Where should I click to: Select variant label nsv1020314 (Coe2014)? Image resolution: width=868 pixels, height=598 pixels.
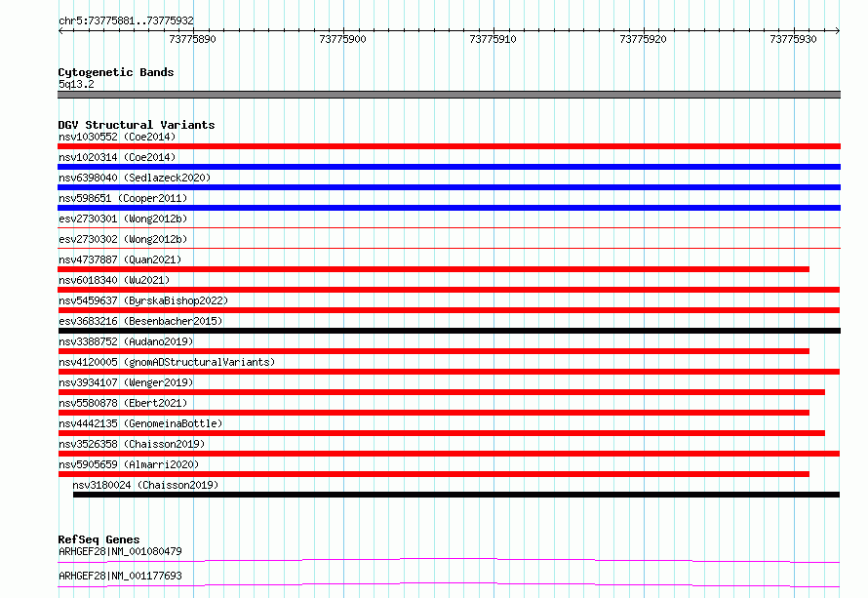pyautogui.click(x=117, y=157)
